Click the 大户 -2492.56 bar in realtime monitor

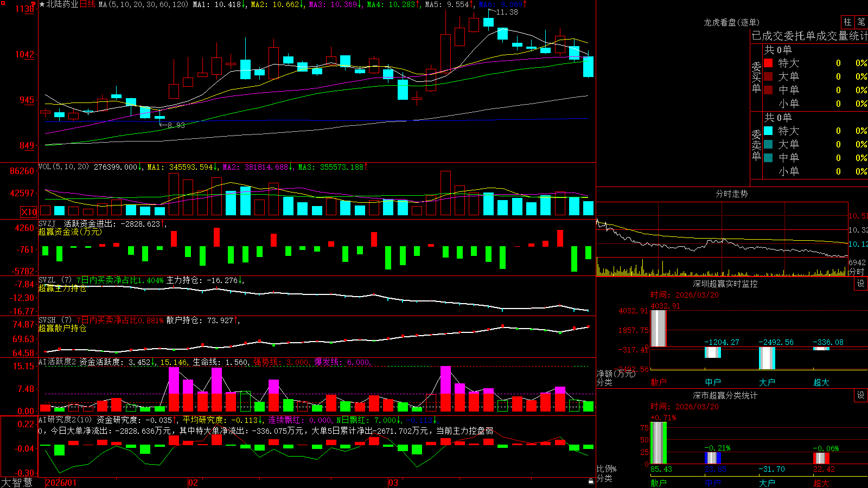[767, 358]
